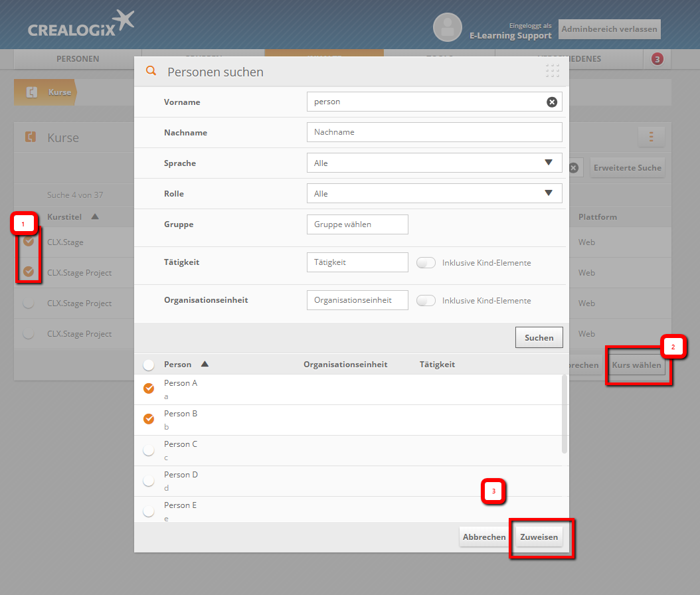Clear the Vorname field with X icon
Image resolution: width=700 pixels, height=595 pixels.
(551, 102)
